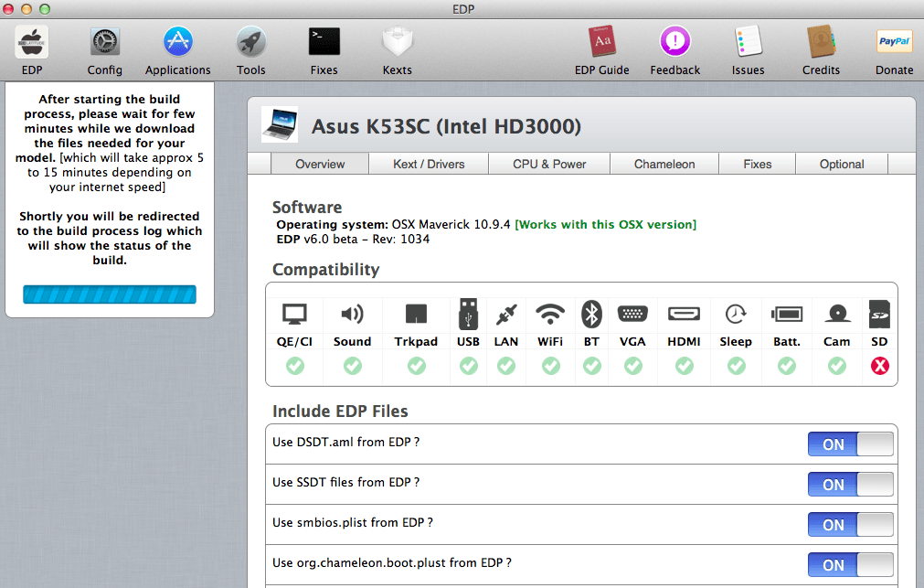The image size is (924, 588).
Task: Open the CPU & Power tab
Action: pyautogui.click(x=549, y=164)
